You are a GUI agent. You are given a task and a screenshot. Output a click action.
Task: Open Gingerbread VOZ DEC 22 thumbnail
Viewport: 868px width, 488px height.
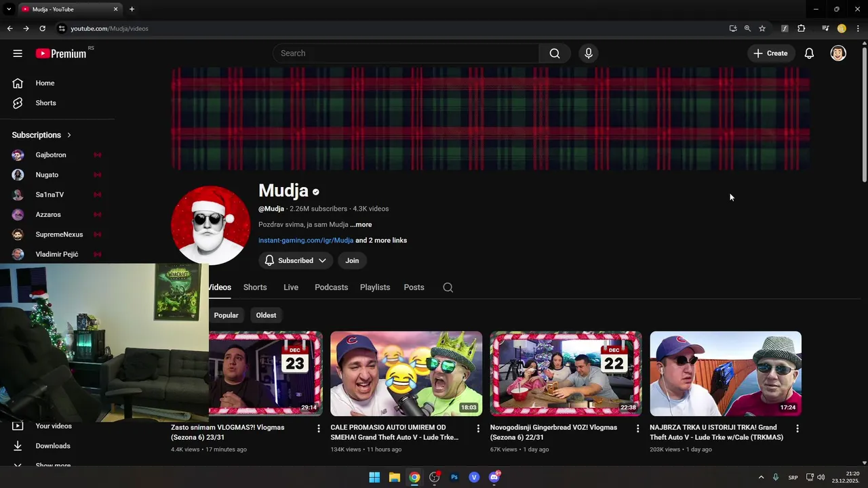click(x=566, y=373)
